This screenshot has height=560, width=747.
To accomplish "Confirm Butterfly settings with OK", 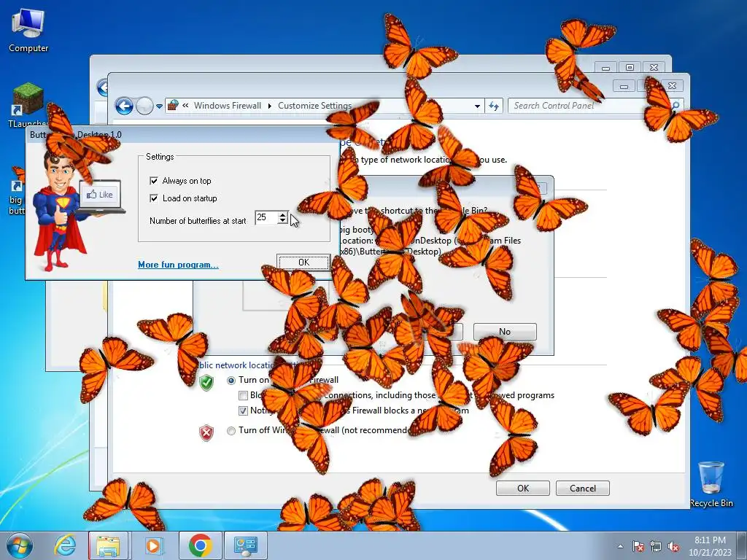I will pyautogui.click(x=303, y=262).
